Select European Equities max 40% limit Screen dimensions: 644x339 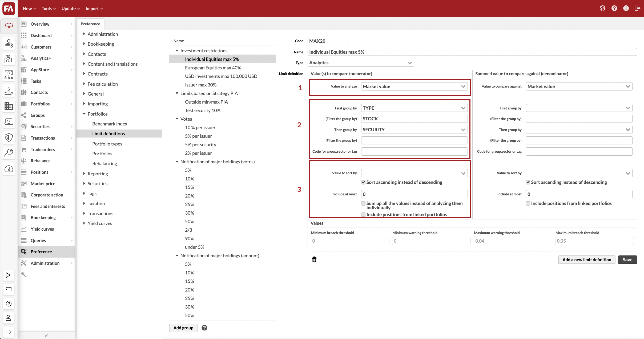tap(213, 68)
